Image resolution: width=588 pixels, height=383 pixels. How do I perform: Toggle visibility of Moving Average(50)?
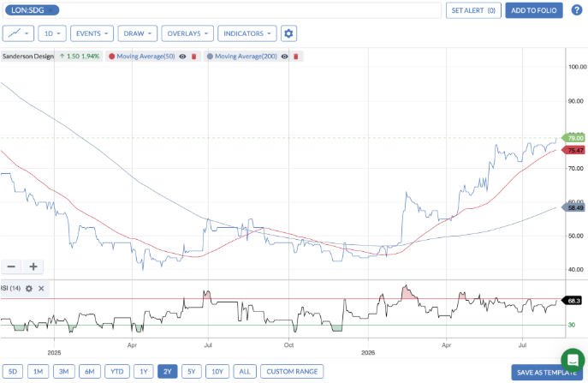[182, 57]
